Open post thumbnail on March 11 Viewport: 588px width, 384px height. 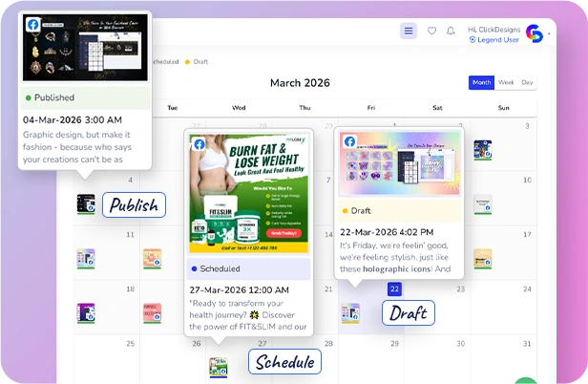point(86,259)
